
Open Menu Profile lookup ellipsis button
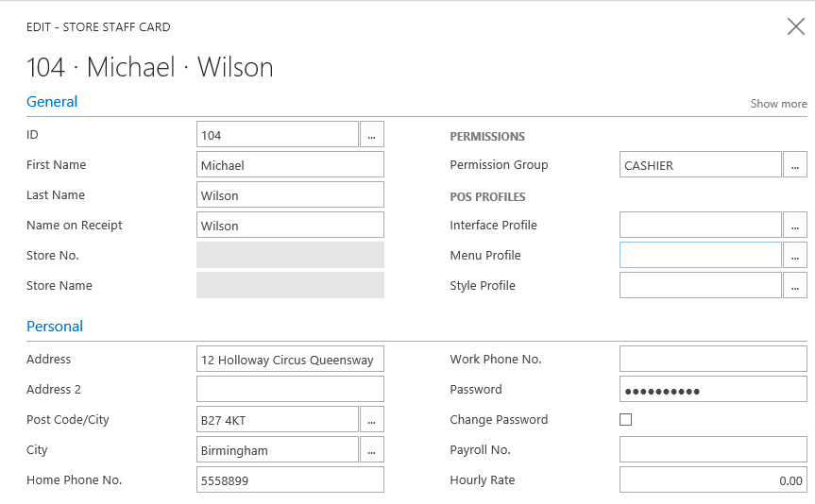pyautogui.click(x=795, y=256)
